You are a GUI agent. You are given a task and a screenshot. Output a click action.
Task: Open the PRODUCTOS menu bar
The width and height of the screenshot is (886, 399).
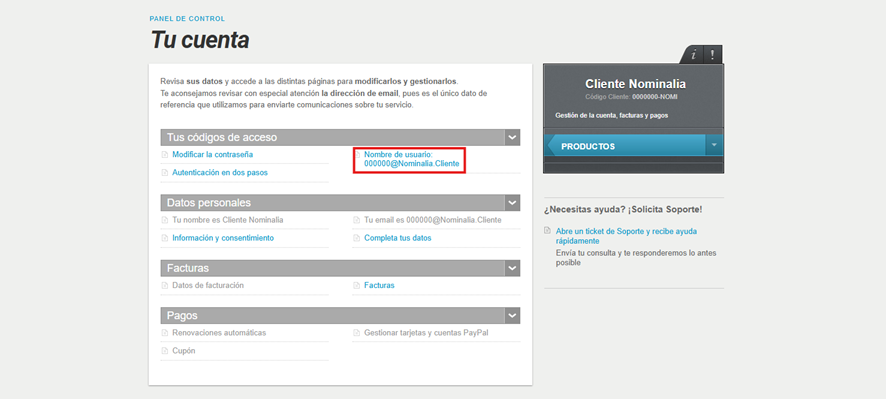point(626,146)
